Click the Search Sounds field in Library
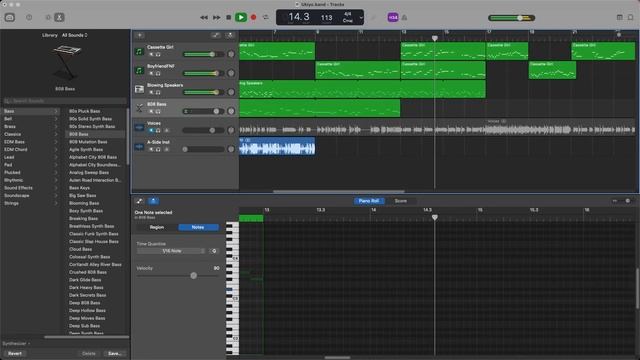Image resolution: width=640 pixels, height=360 pixels. pyautogui.click(x=65, y=101)
